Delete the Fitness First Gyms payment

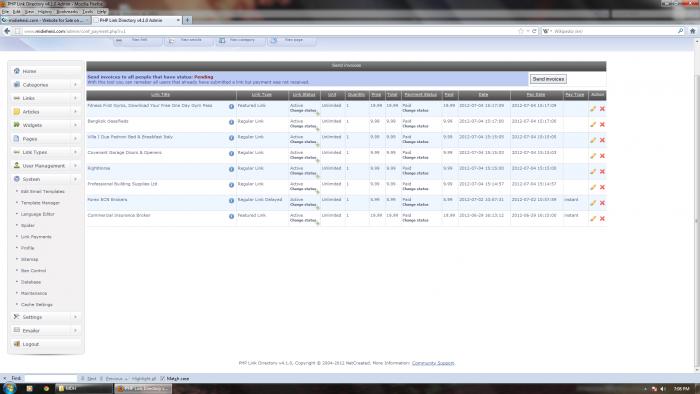point(602,109)
